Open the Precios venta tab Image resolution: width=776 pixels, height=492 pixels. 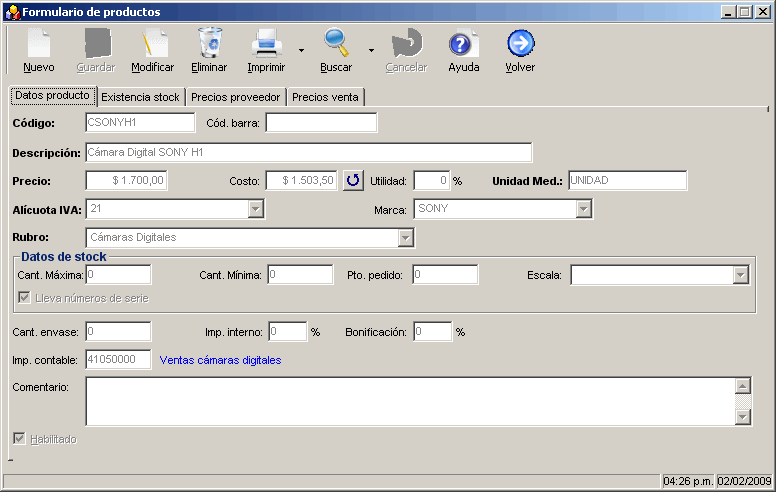tap(325, 97)
